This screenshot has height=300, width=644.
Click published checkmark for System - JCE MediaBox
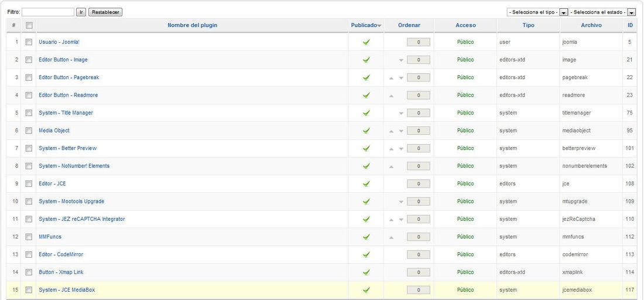[x=366, y=289]
